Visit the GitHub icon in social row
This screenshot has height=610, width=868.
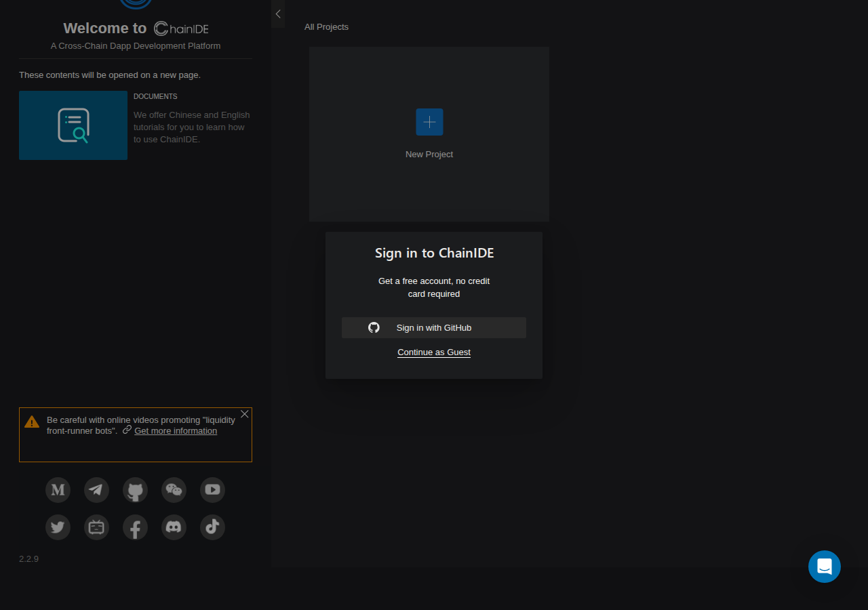tap(135, 490)
